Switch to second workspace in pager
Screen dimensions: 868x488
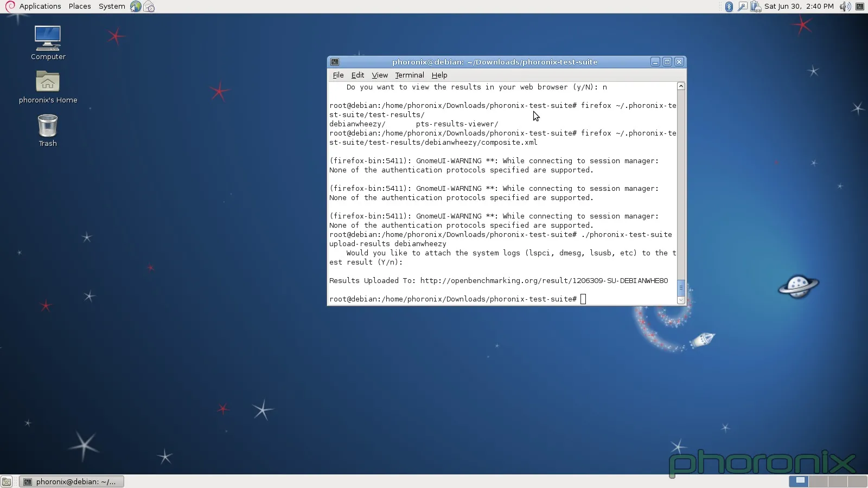click(818, 481)
